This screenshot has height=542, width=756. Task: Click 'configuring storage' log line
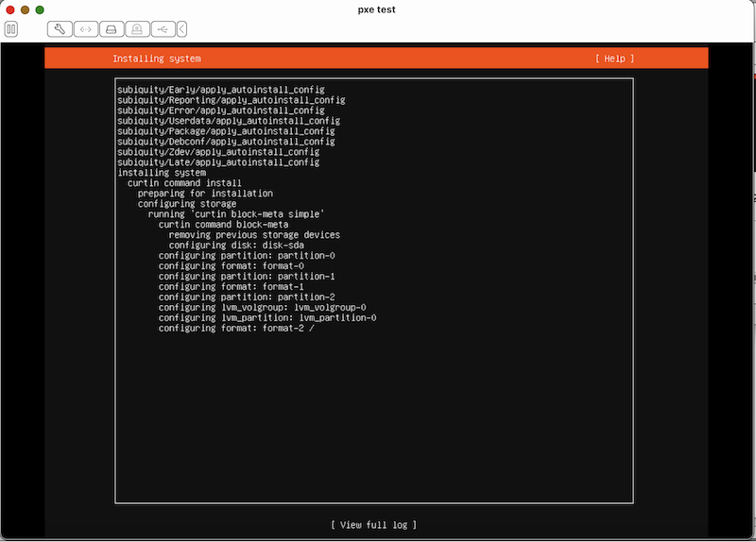point(187,204)
